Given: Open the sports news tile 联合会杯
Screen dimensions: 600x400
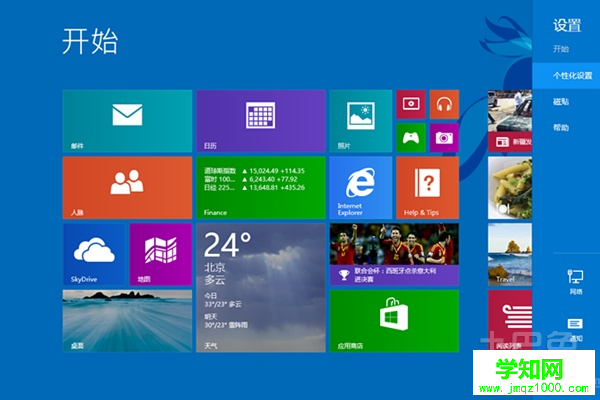Looking at the screenshot, I should pyautogui.click(x=394, y=255).
